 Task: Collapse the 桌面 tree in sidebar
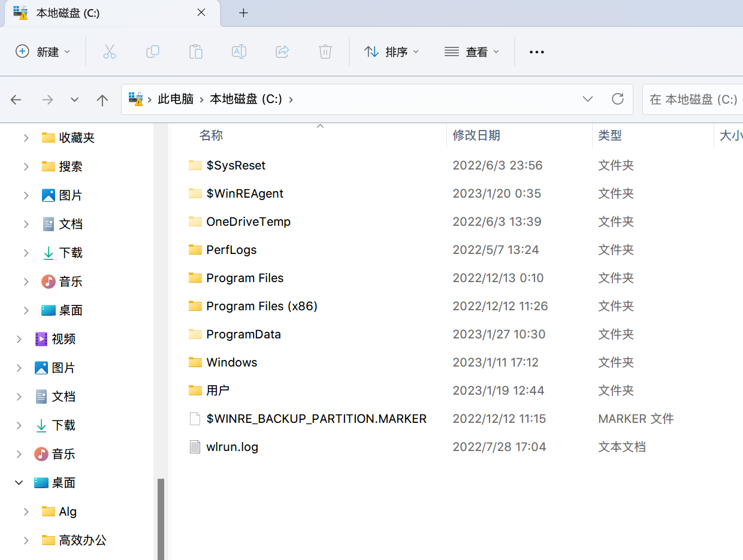19,482
